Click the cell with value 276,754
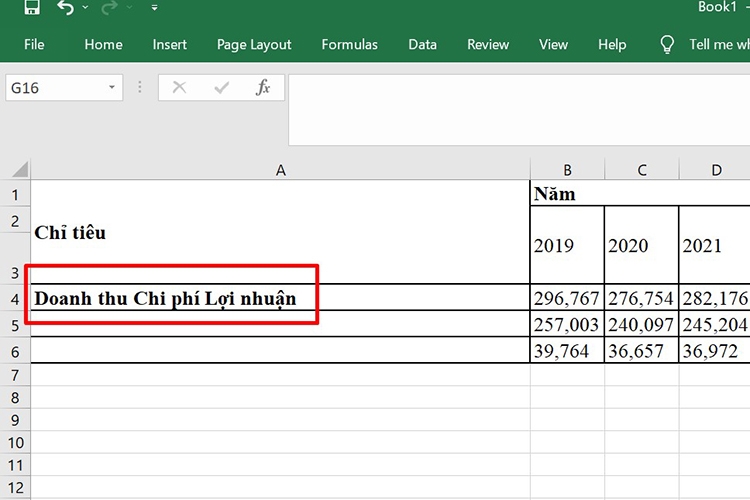Viewport: 750px width, 500px height. pos(641,298)
